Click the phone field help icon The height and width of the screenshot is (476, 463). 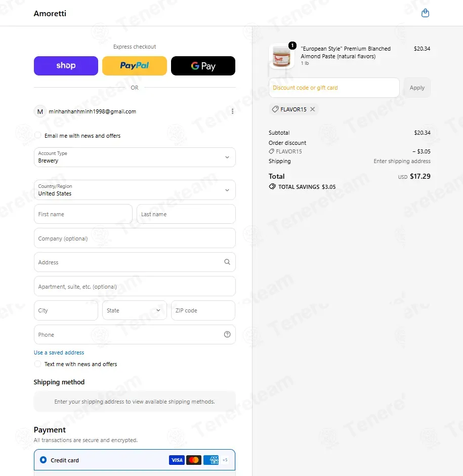[x=227, y=334]
